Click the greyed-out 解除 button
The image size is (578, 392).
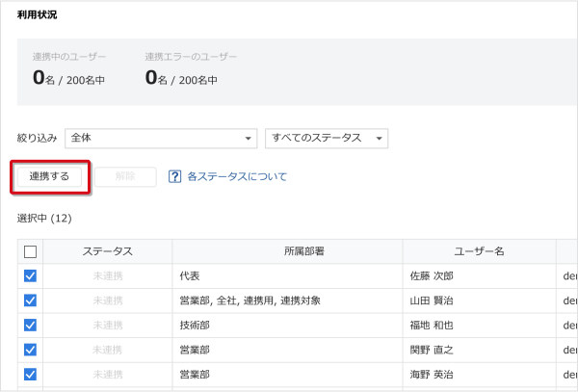(x=125, y=177)
